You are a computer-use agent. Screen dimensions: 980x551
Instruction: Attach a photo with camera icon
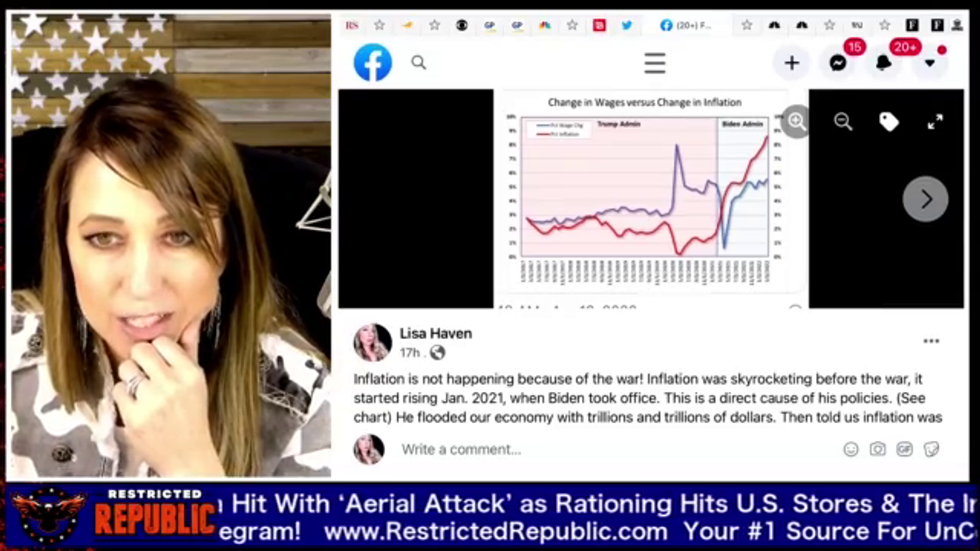point(877,449)
